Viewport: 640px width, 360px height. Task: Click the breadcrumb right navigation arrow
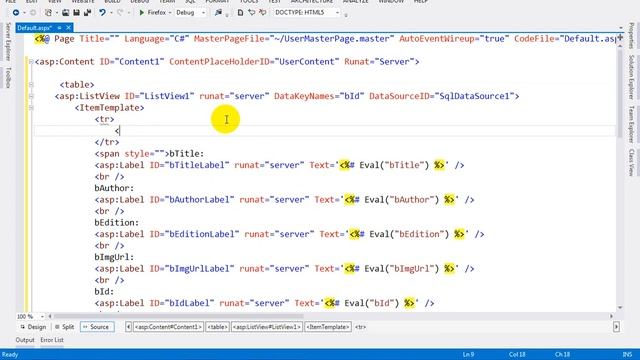pos(616,327)
